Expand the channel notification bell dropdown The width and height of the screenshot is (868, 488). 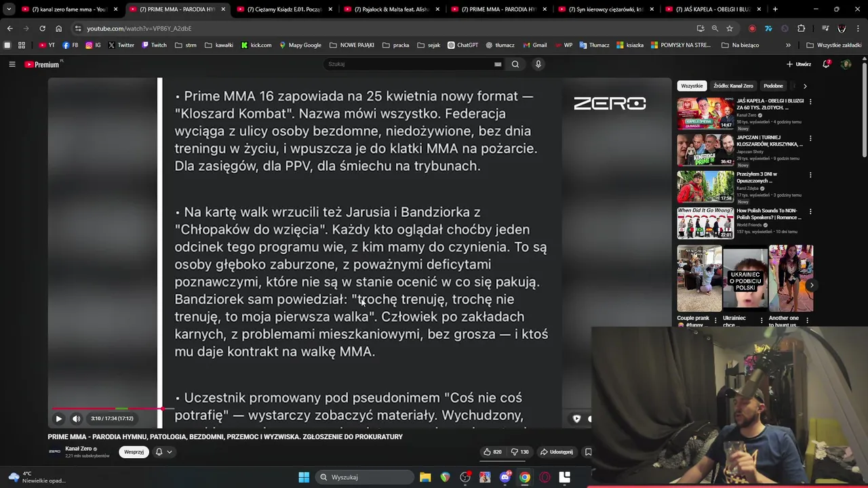coord(163,451)
